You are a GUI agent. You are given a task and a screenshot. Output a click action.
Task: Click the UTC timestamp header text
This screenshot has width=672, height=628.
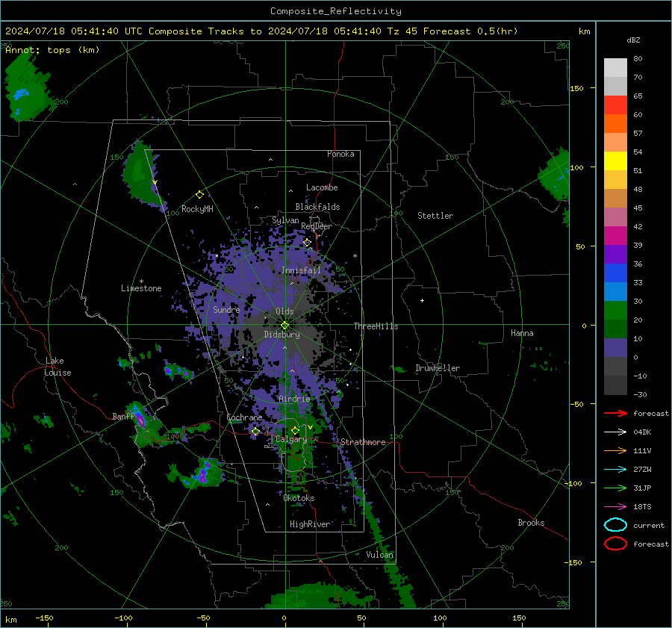[x=261, y=31]
